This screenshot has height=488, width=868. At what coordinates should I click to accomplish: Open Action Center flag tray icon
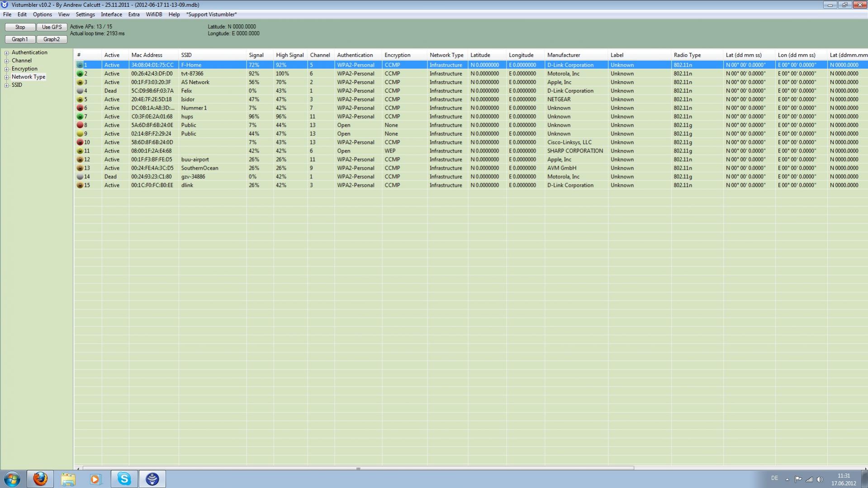click(798, 479)
